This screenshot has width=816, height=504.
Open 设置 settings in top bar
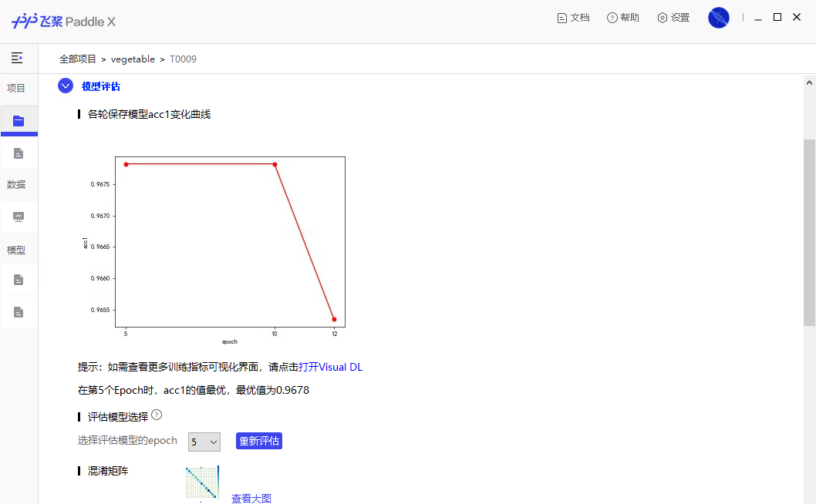pos(673,18)
